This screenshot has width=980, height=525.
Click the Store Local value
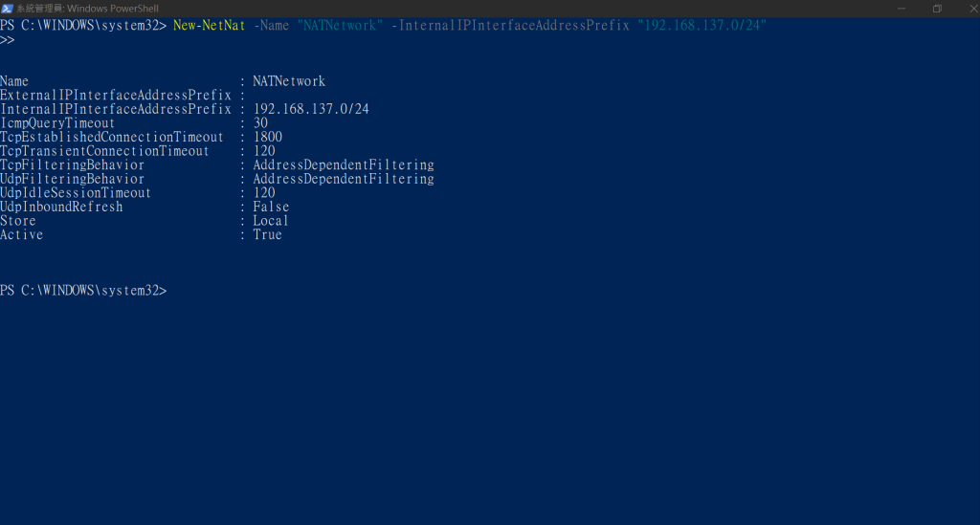[x=271, y=221]
